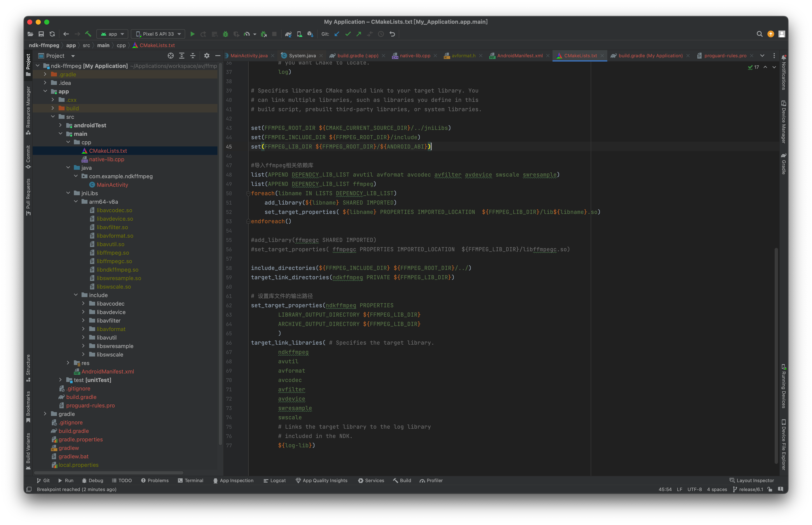Debug the app with the bug icon
The height and width of the screenshot is (525, 812).
point(226,34)
